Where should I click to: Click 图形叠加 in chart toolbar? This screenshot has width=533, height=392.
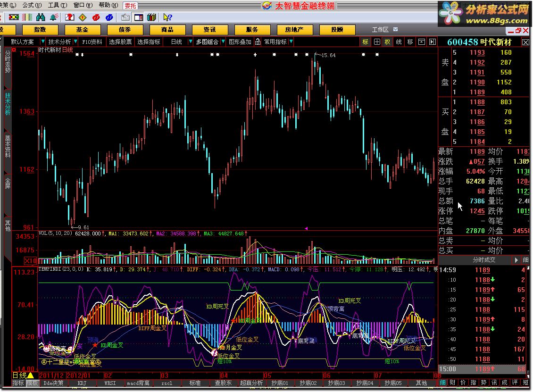coord(240,42)
